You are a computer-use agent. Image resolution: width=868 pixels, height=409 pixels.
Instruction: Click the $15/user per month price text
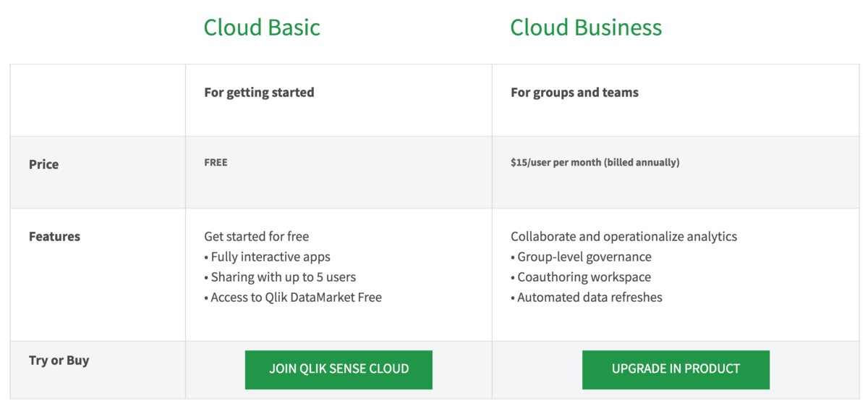(x=595, y=163)
